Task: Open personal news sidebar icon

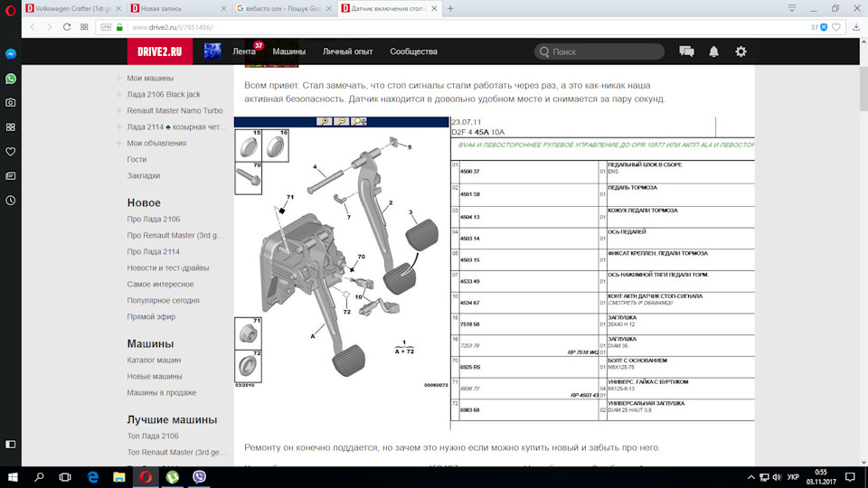Action: click(x=11, y=176)
